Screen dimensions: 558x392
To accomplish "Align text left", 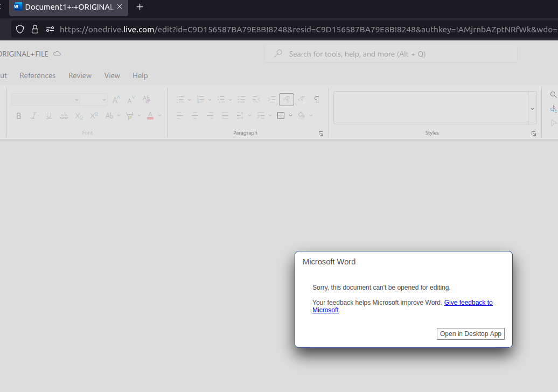I will point(180,115).
